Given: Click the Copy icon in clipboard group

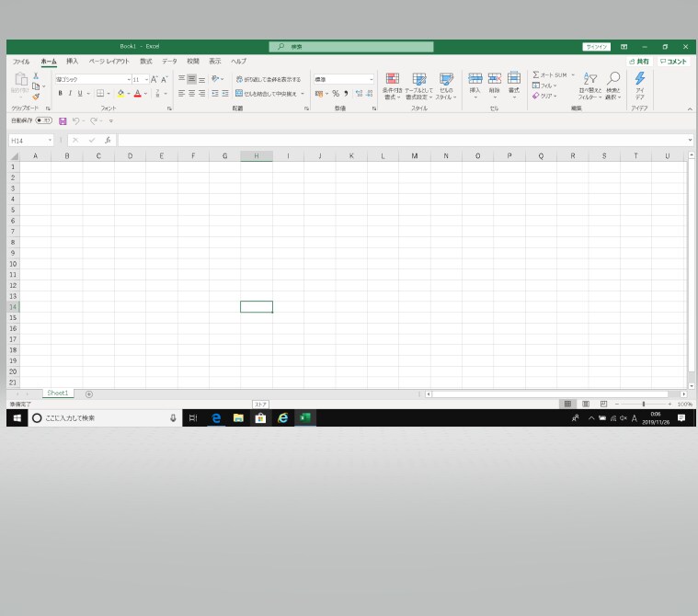Looking at the screenshot, I should tap(36, 86).
